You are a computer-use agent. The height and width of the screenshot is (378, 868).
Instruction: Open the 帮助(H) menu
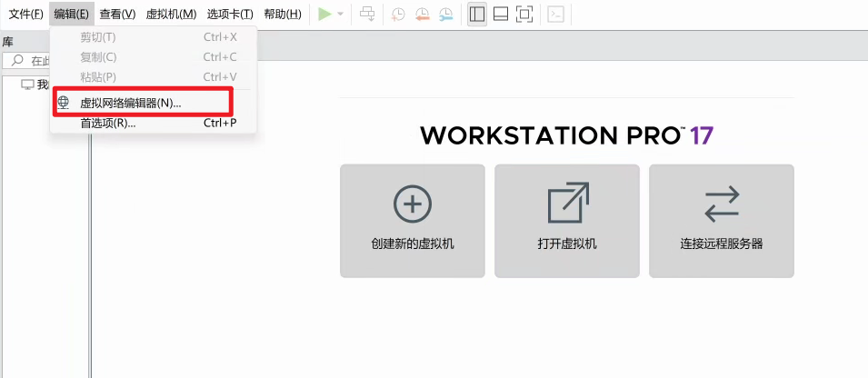(283, 15)
